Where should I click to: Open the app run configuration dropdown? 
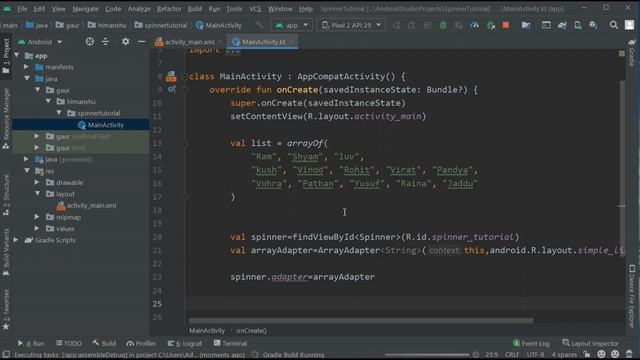291,25
